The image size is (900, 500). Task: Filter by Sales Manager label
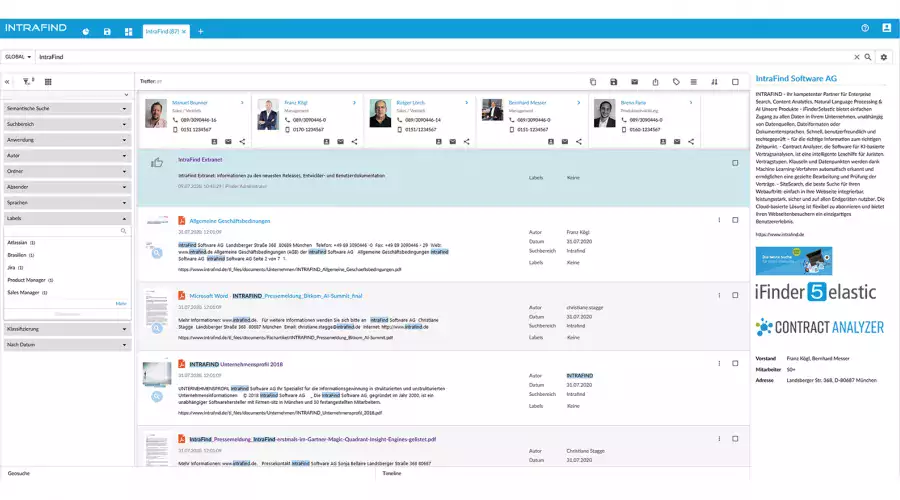27,293
